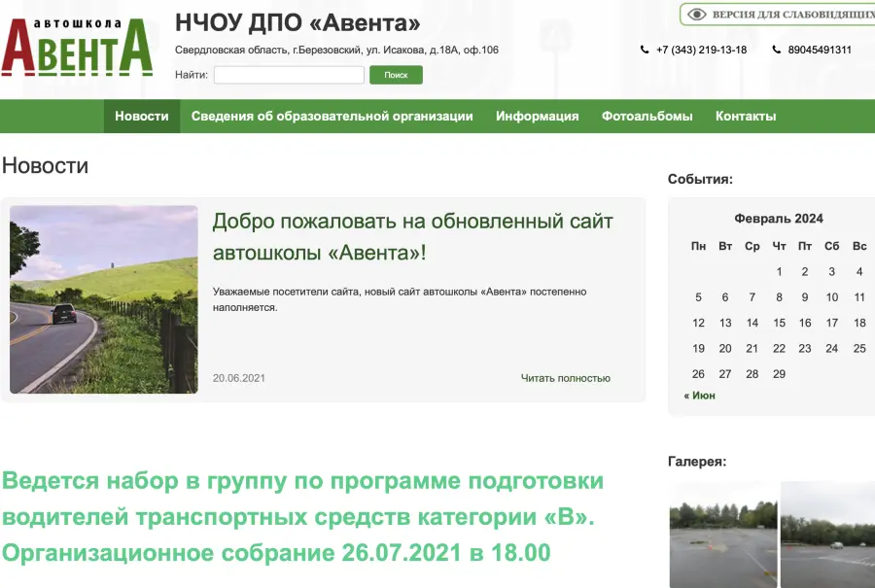Viewport: 875px width, 588px height.
Task: Click the phone icon beside 89045491311
Action: tap(776, 50)
